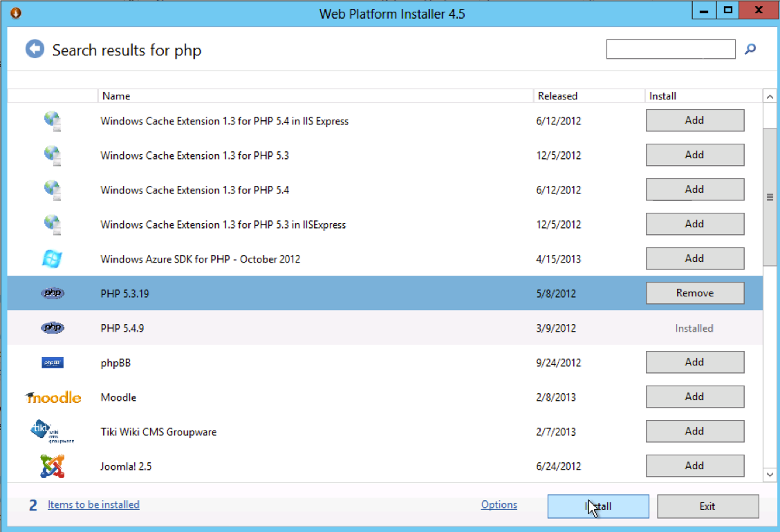Click the Moodle logo
The image size is (780, 532).
pos(53,397)
